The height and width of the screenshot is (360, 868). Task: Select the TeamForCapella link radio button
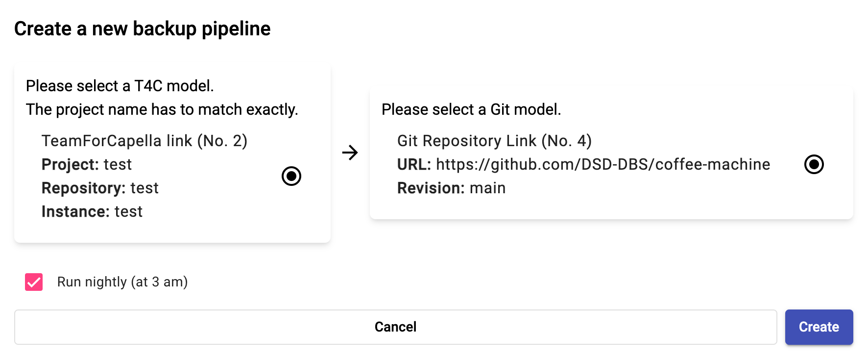pos(291,176)
